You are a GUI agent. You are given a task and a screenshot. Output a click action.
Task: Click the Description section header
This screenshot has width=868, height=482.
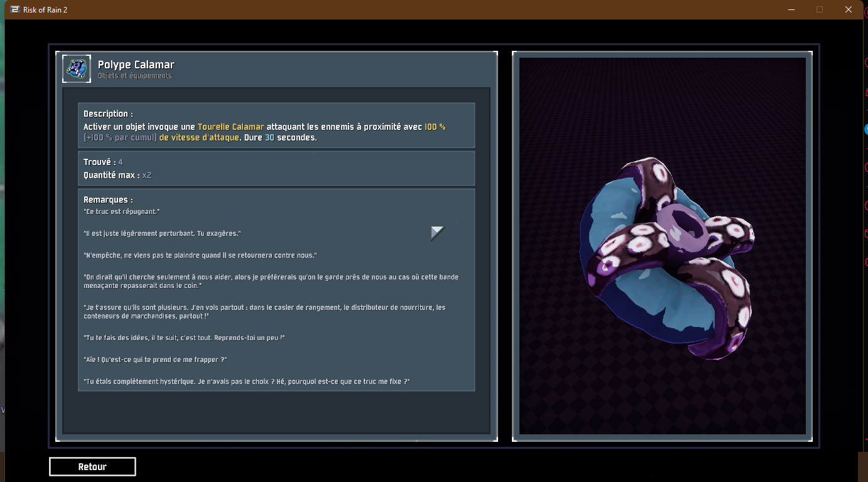pos(108,114)
